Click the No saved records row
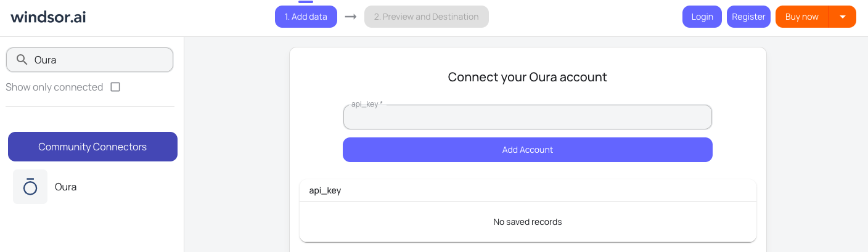868x252 pixels. pos(527,222)
